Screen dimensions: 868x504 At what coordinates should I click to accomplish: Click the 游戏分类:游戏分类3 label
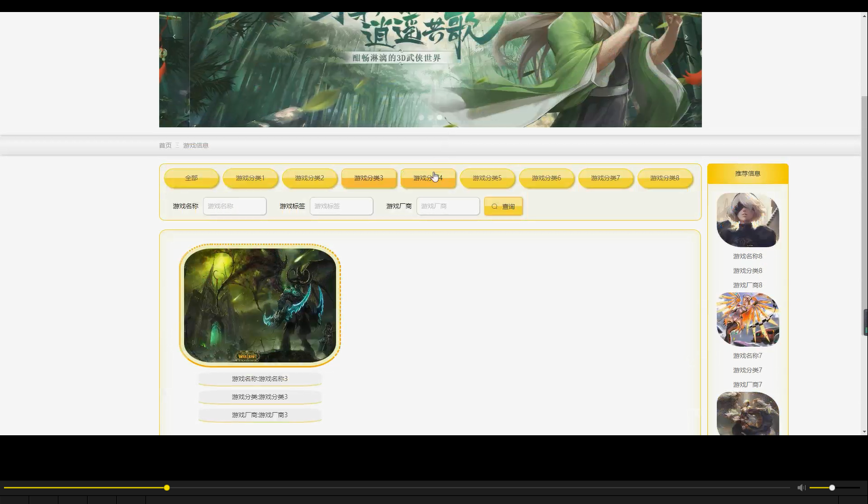coord(260,397)
